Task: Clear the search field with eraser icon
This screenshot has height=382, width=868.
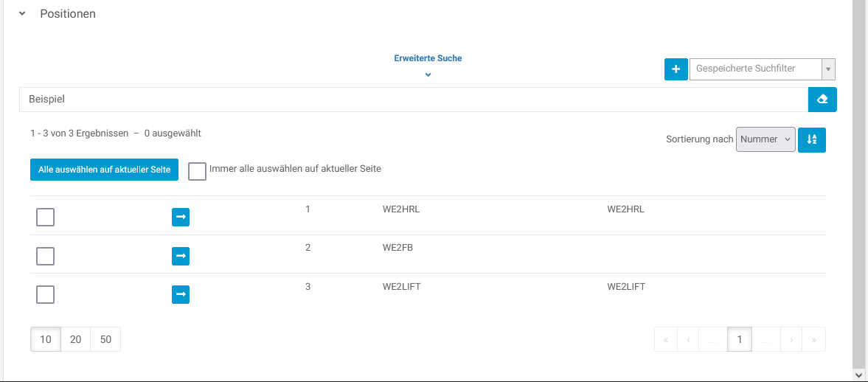Action: coord(822,100)
